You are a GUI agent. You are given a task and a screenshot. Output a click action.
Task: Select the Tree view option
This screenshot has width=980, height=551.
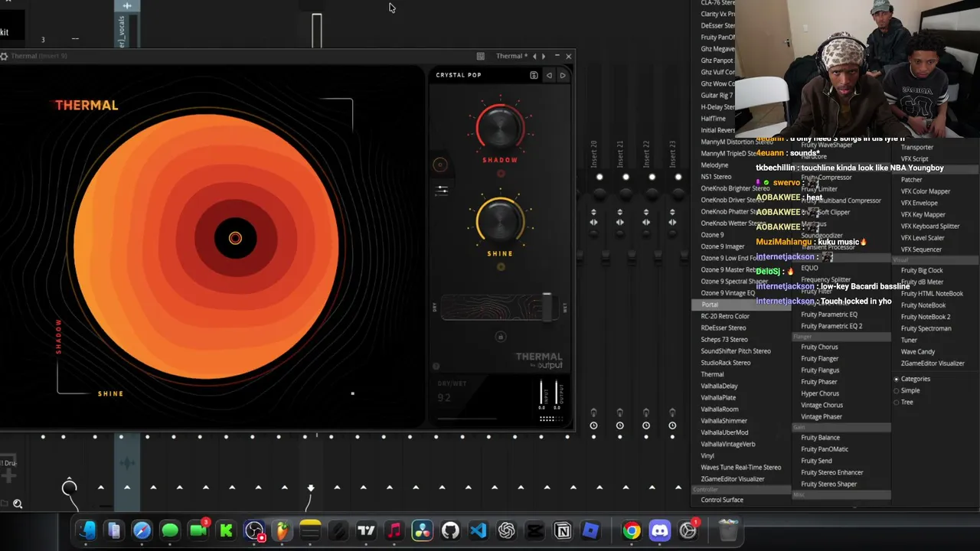904,402
